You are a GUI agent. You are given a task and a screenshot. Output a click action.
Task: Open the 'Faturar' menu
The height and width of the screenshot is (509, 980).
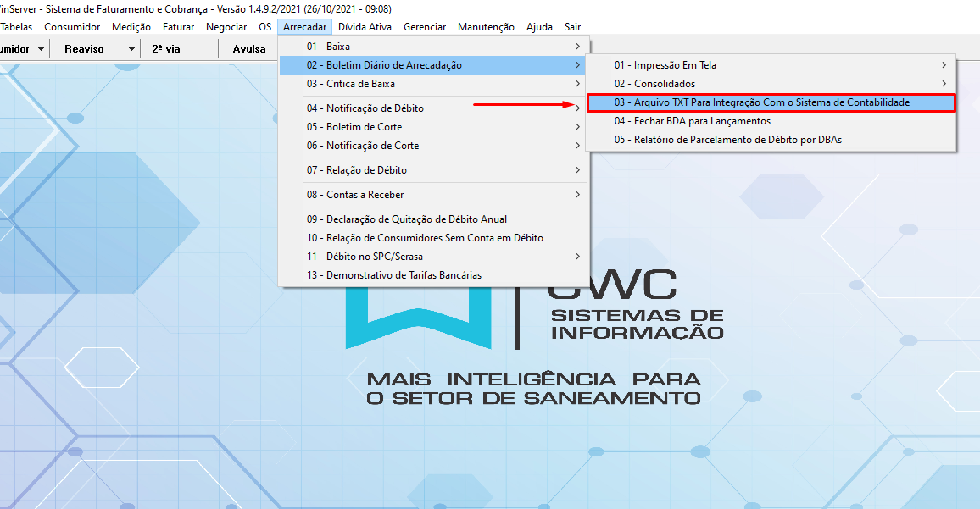179,27
